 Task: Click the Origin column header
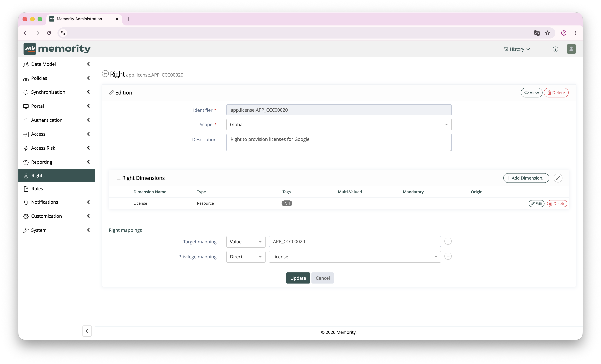coord(476,192)
